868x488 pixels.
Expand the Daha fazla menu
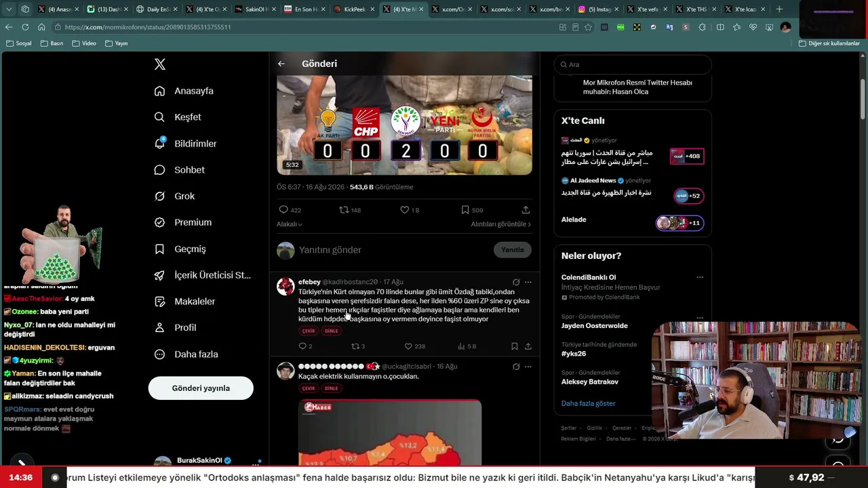click(186, 354)
